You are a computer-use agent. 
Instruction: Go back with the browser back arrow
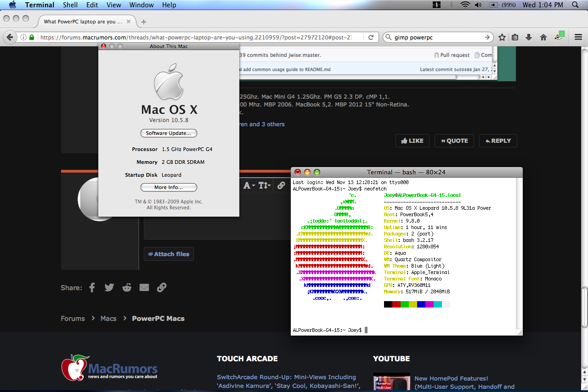click(x=11, y=37)
